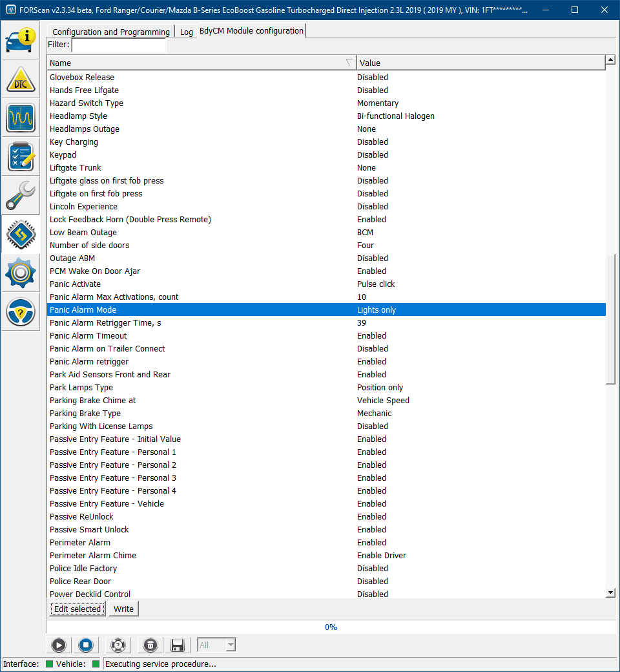Screen dimensions: 620x672
Task: Select the Parking With License Lamps row
Action: pyautogui.click(x=326, y=426)
